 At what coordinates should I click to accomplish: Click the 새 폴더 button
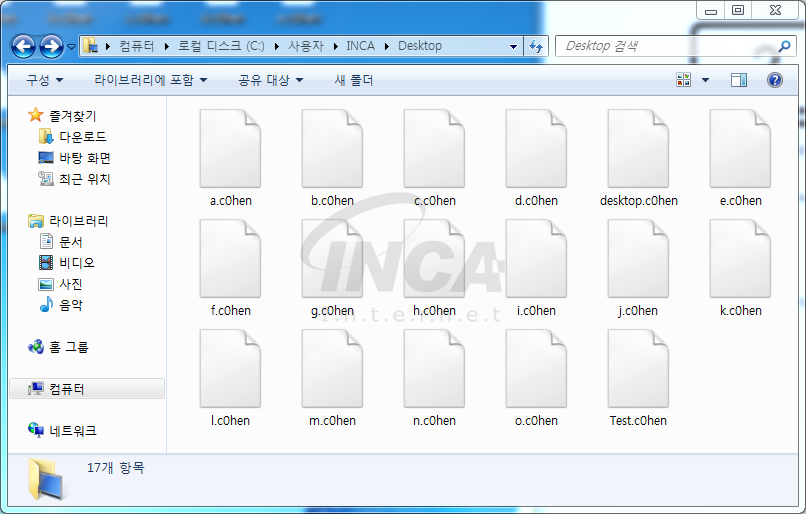click(354, 80)
